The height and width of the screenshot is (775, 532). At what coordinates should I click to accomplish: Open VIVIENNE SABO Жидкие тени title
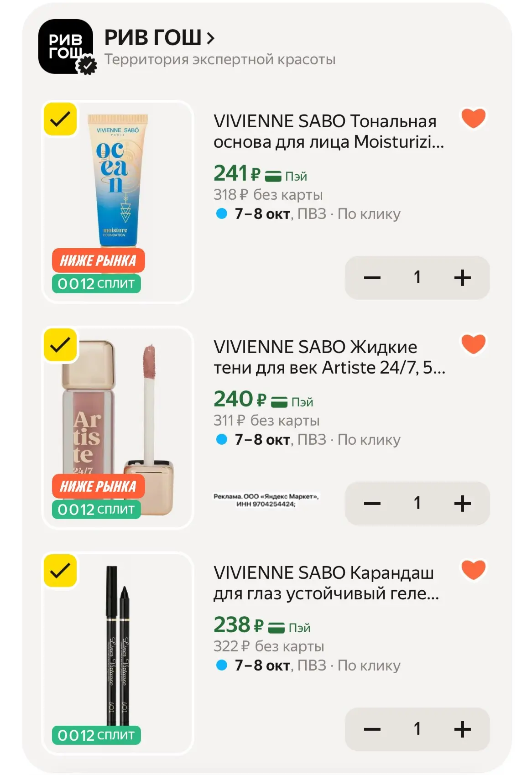click(329, 357)
